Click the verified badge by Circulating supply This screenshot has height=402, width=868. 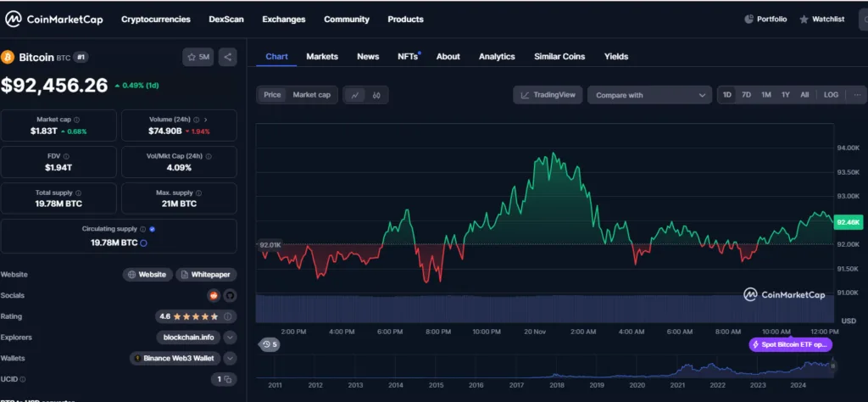153,229
